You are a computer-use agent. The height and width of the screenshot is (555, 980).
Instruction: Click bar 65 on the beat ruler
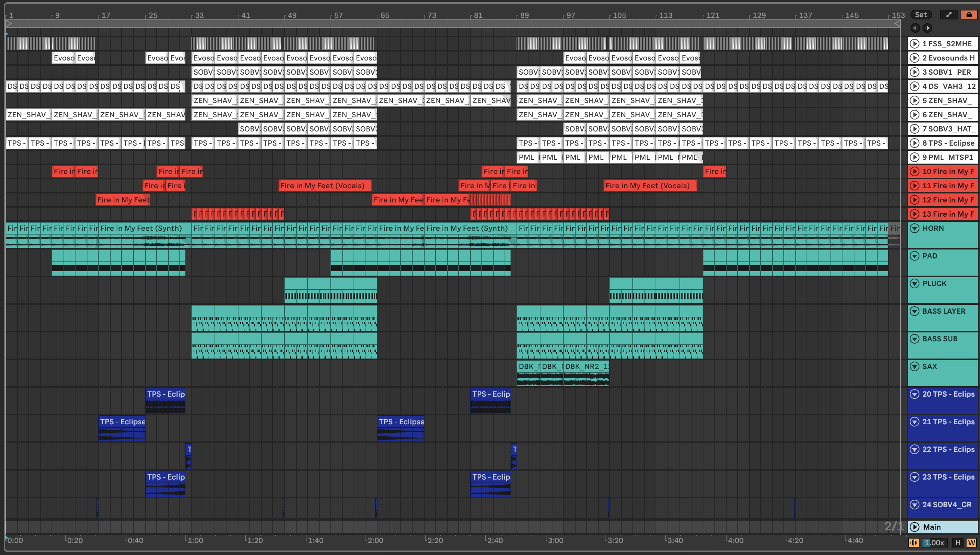pyautogui.click(x=385, y=15)
